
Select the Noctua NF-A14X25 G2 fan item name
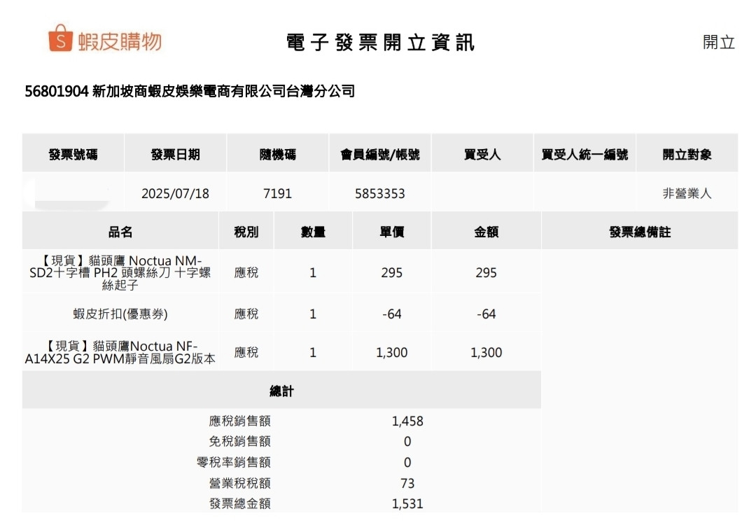pos(120,352)
